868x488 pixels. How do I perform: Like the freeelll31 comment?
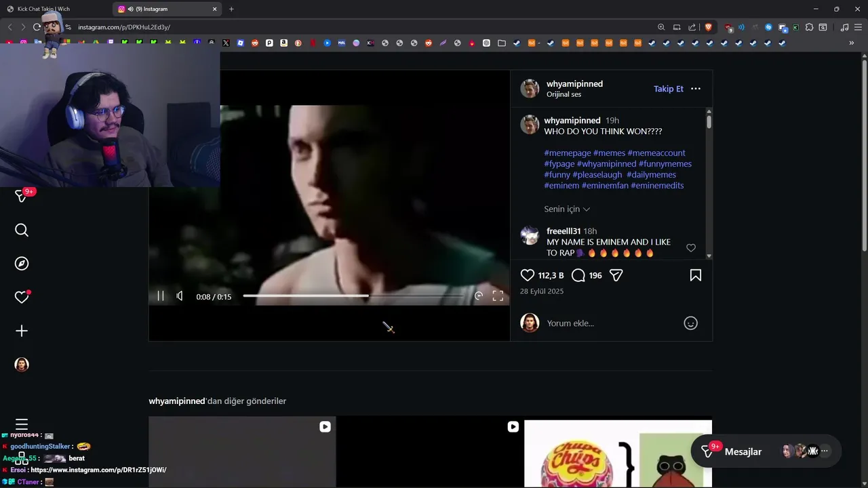tap(691, 248)
